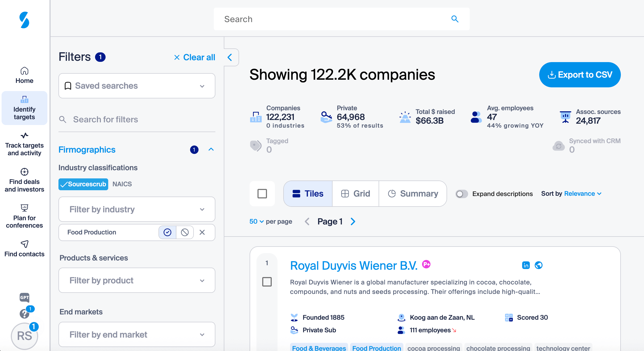Click the search magnifier icon
This screenshot has width=644, height=351.
[x=455, y=19]
